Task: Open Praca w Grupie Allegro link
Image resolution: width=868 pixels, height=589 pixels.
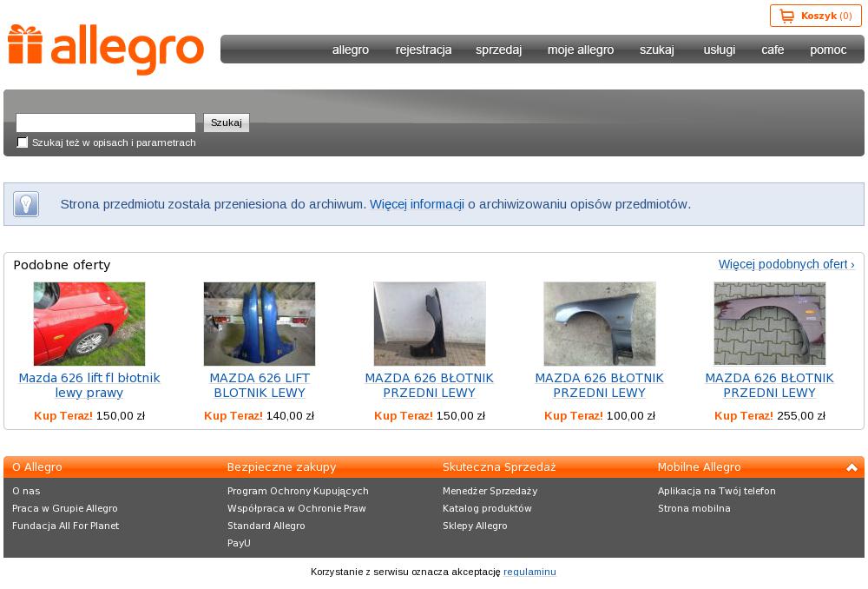Action: click(x=65, y=508)
